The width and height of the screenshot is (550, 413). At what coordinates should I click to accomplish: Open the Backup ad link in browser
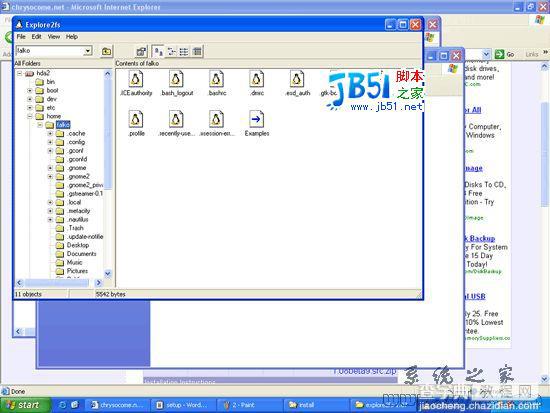point(480,239)
